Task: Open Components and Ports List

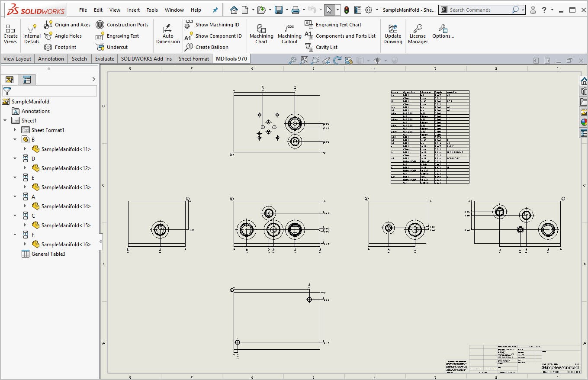Action: pos(340,36)
